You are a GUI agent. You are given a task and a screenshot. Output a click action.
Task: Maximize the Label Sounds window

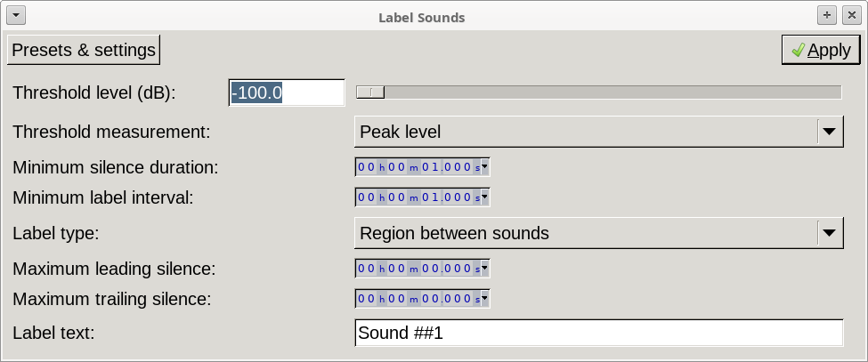827,15
